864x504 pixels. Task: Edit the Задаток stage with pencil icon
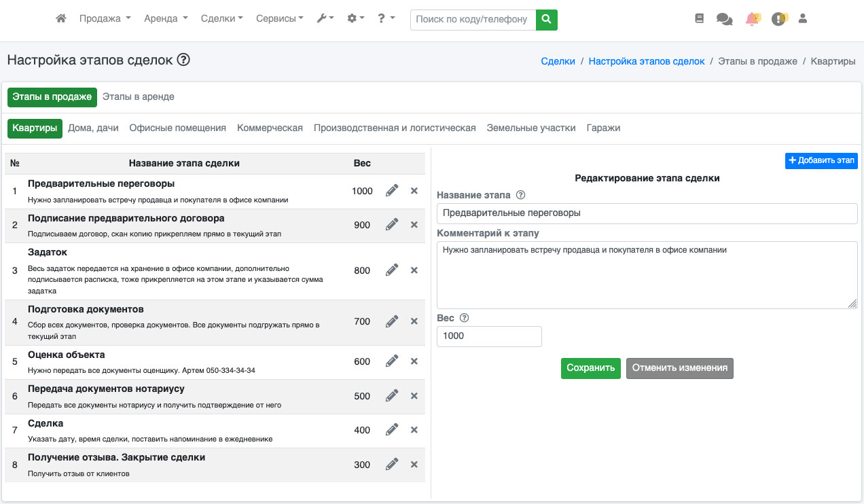392,270
